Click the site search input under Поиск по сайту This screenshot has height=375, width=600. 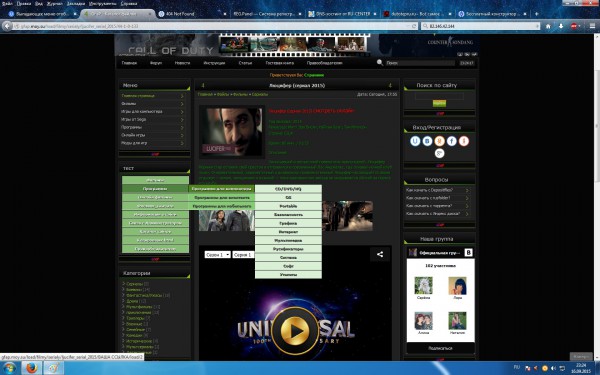tap(439, 96)
